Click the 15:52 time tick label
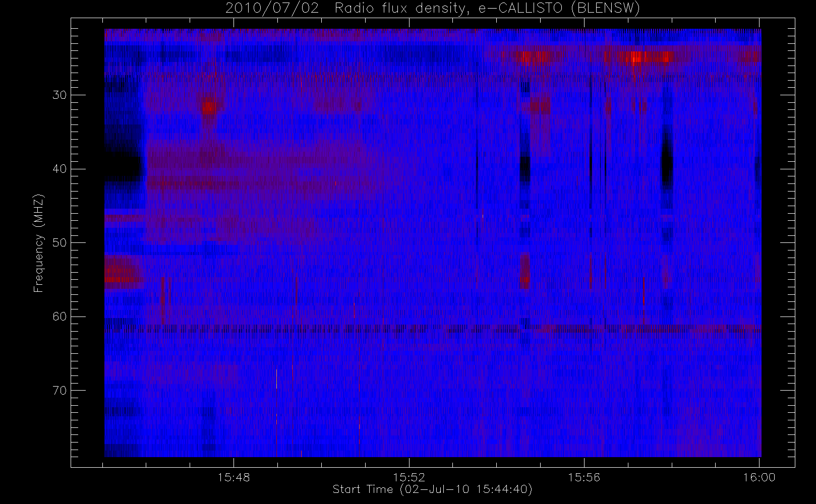 pyautogui.click(x=409, y=477)
